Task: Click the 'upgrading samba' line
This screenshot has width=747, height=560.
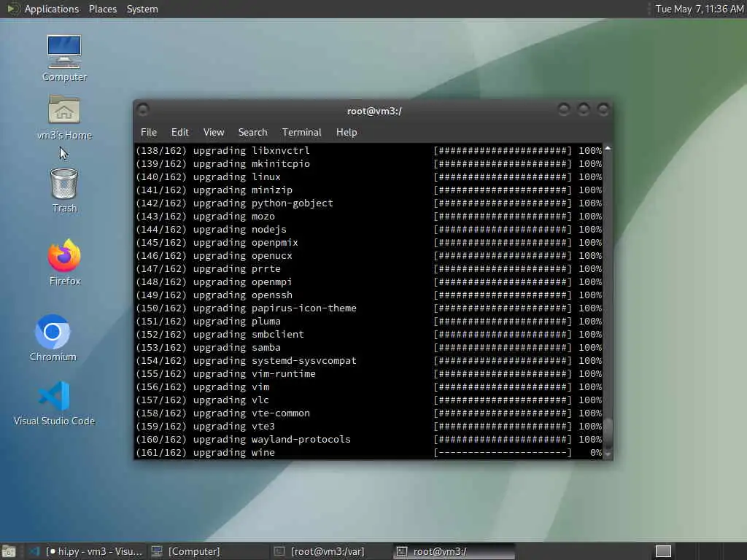Action: 368,348
